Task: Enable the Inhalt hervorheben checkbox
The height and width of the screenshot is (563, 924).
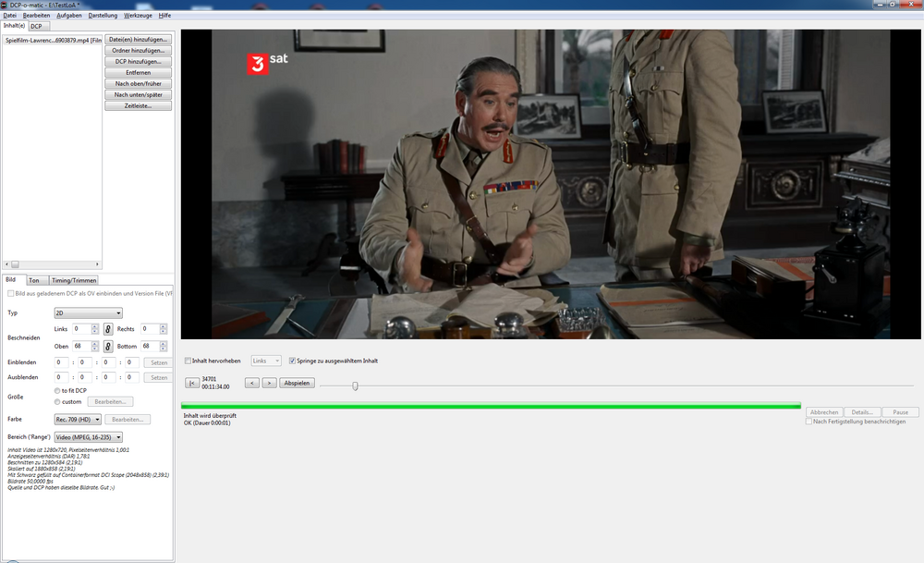Action: (188, 361)
